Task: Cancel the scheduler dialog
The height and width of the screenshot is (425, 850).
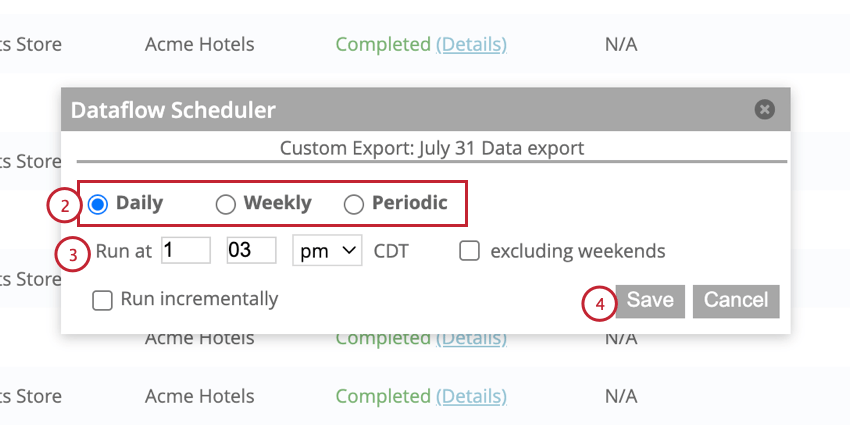Action: 736,300
